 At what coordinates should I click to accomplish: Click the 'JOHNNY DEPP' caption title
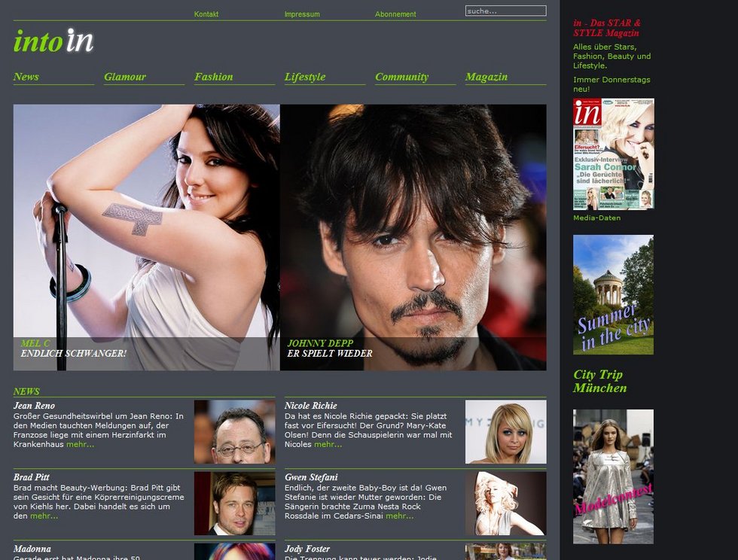tap(320, 343)
